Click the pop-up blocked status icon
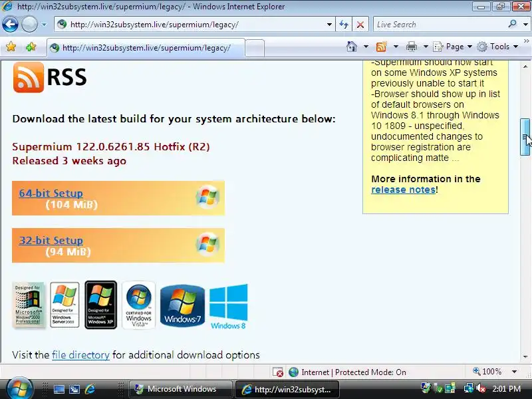The width and height of the screenshot is (532, 399). tap(277, 372)
